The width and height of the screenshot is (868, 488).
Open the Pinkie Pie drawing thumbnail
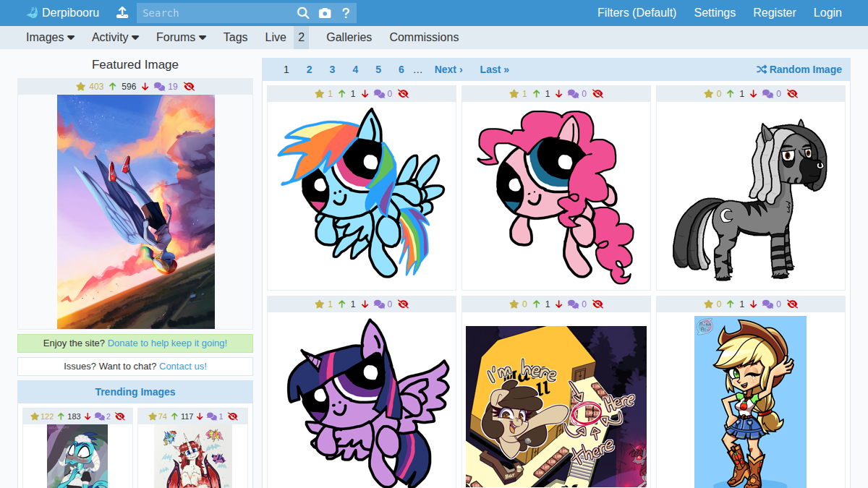(x=556, y=196)
